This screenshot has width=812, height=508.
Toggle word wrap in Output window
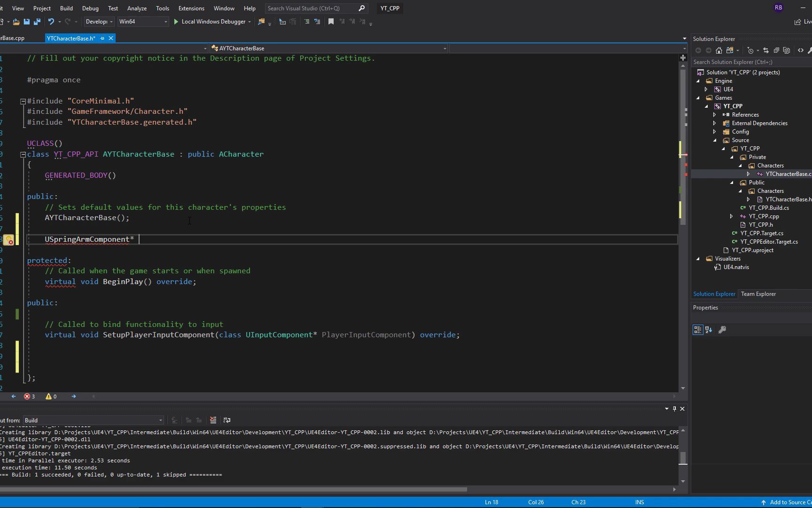click(x=227, y=420)
